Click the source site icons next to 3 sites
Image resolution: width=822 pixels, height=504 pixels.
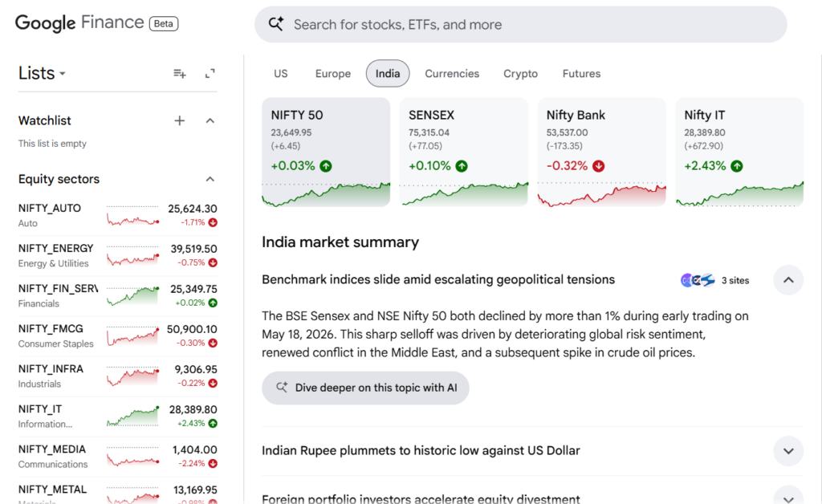tap(698, 280)
